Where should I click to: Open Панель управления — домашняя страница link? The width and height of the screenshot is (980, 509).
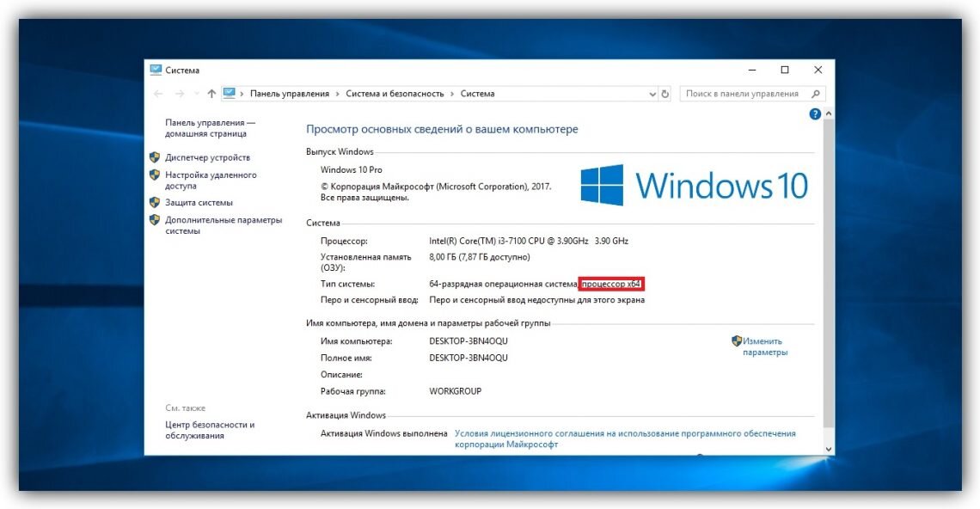pos(210,128)
